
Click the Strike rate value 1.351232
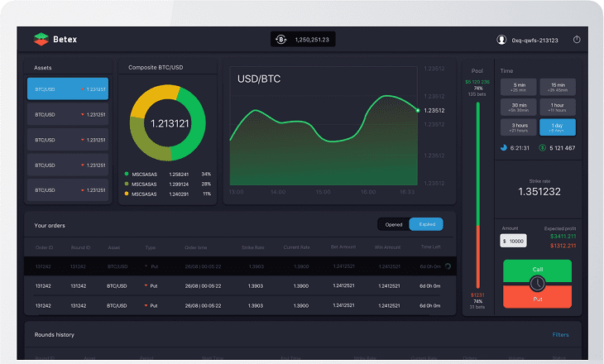coord(539,191)
